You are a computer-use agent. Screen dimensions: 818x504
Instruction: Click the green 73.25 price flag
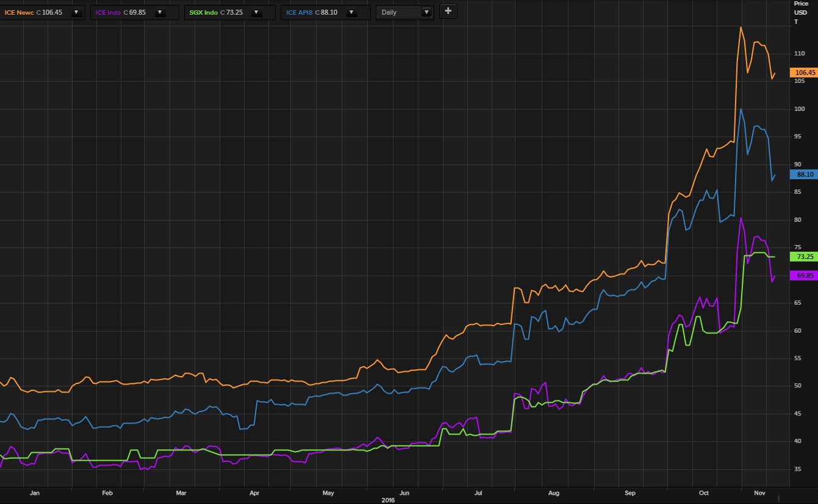pyautogui.click(x=804, y=257)
